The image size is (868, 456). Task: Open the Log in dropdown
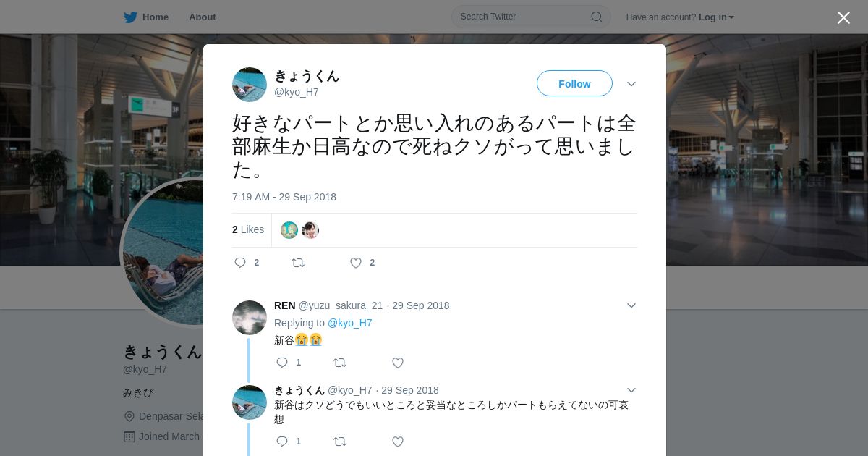click(716, 17)
